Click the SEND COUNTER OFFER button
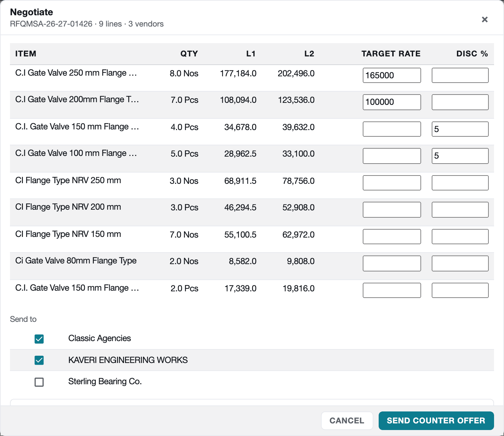Screen dimensions: 504x436 pyautogui.click(x=436, y=420)
